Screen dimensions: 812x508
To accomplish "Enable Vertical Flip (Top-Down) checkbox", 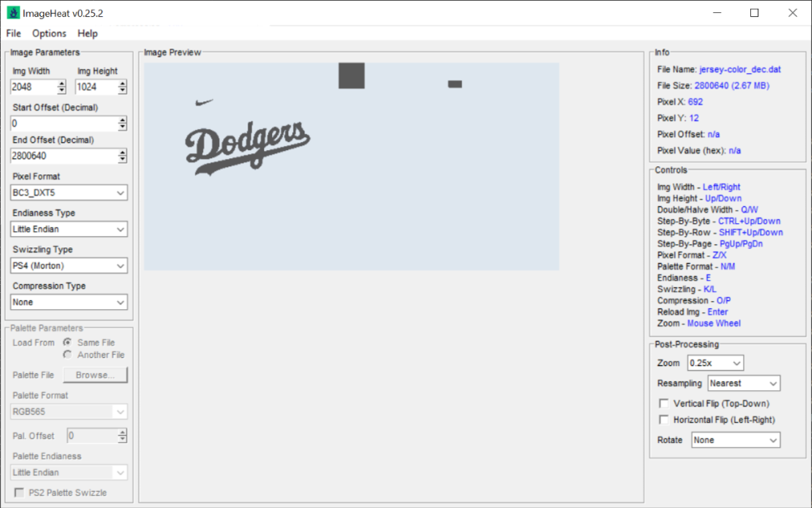I will pos(664,403).
